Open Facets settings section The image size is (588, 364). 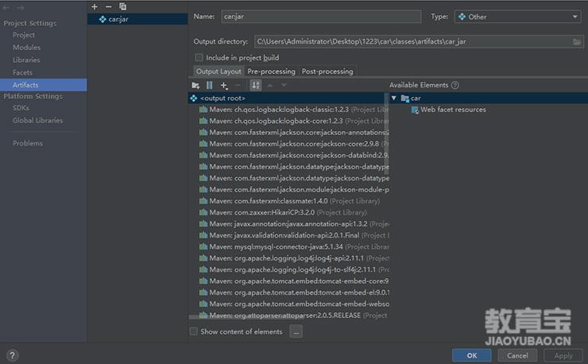coord(22,72)
